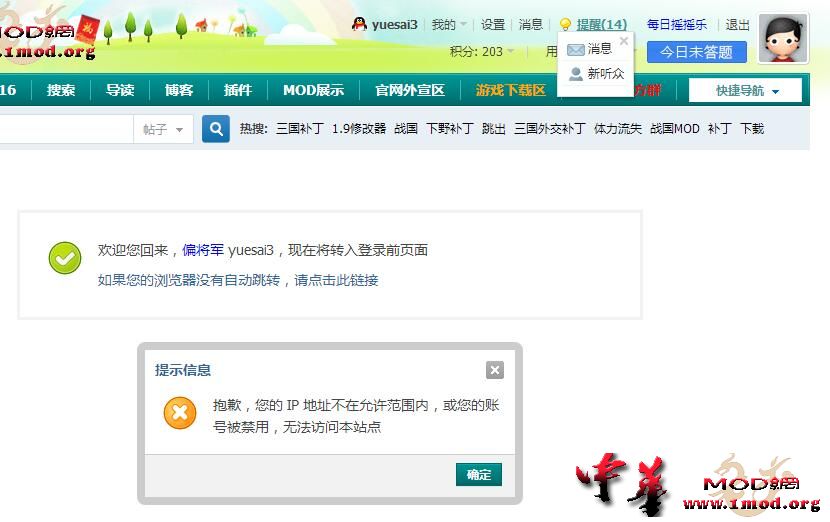830x522 pixels.
Task: Open the 我的 dropdown menu
Action: coord(448,24)
